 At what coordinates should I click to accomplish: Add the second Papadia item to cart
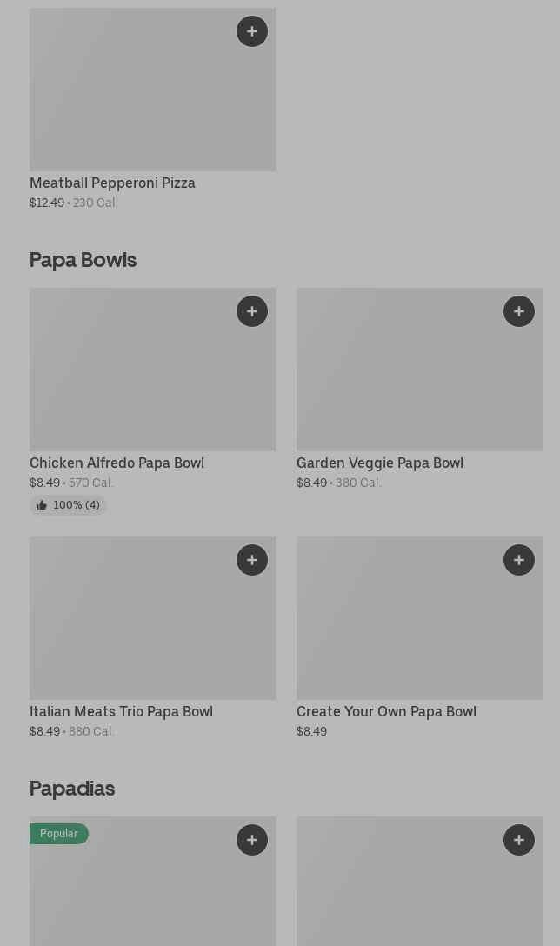(x=519, y=841)
